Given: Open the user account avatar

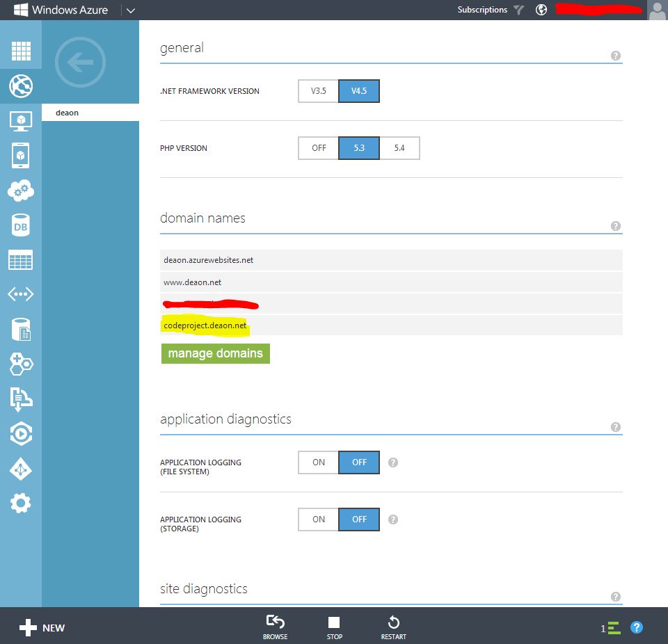Looking at the screenshot, I should [657, 10].
